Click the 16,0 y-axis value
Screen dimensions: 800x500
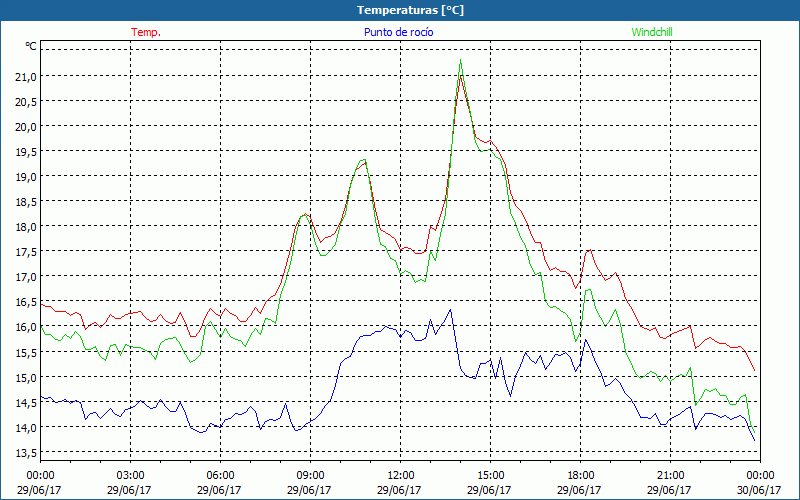(26, 328)
